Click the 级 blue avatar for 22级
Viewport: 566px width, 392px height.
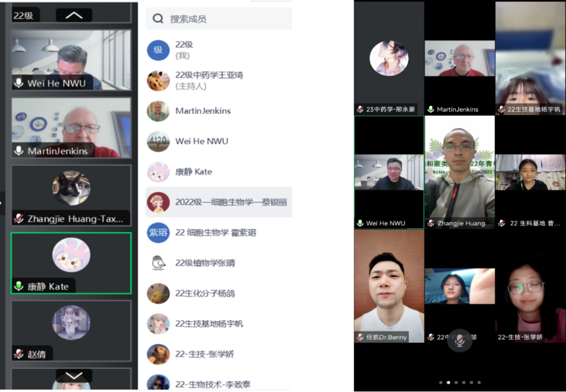coord(158,50)
